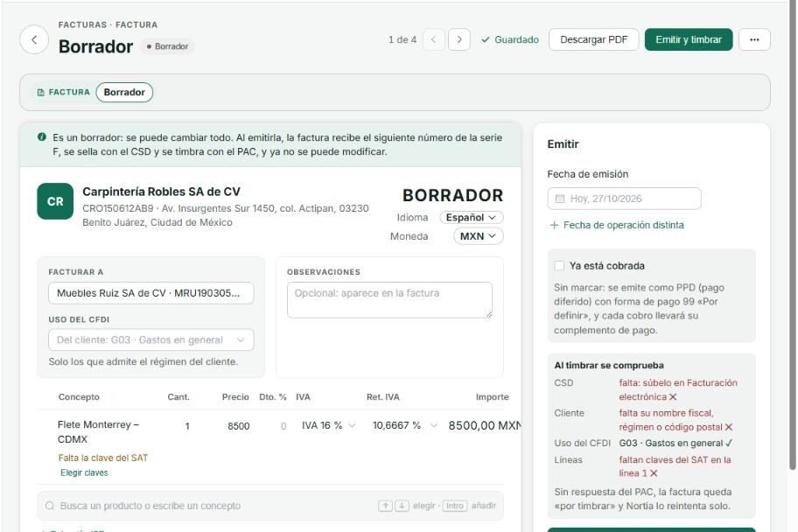The width and height of the screenshot is (798, 532).
Task: Focus the Observaciones text area
Action: pos(390,300)
